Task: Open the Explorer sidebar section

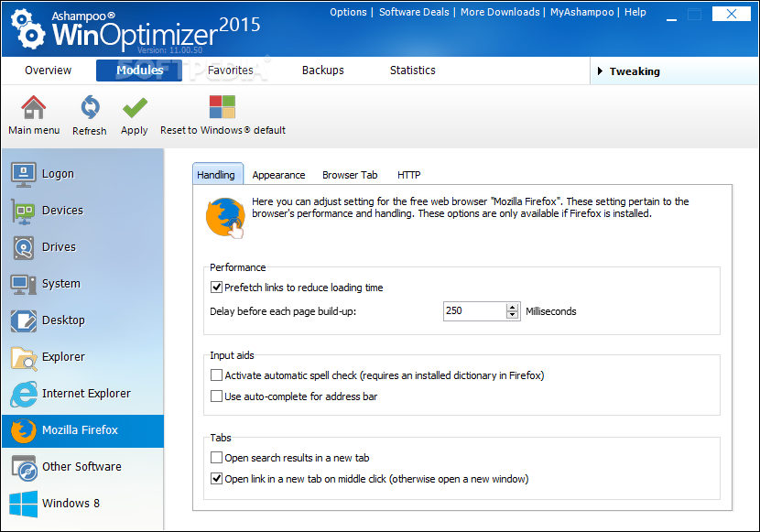Action: click(83, 357)
